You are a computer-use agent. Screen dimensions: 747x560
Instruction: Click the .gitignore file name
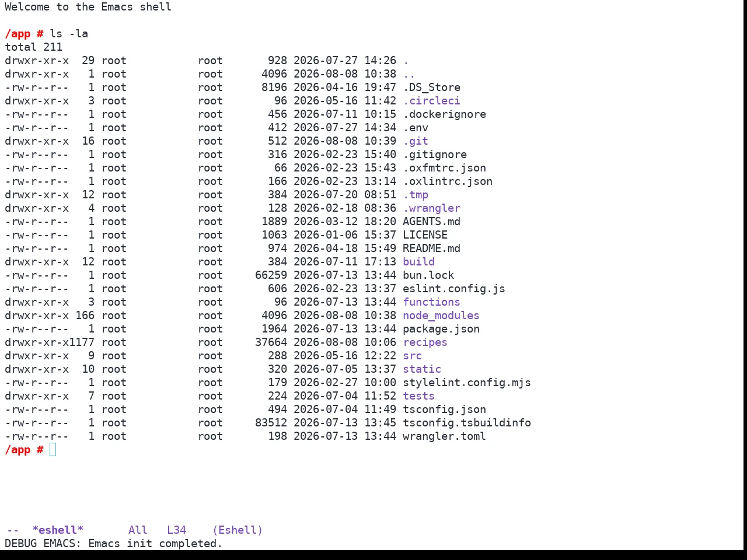[x=435, y=155]
